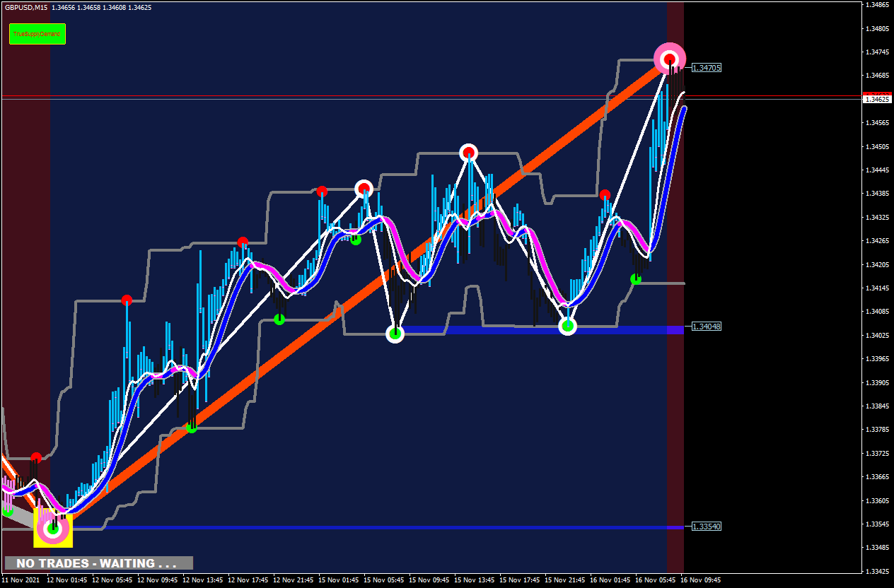Click 1.33485 on the price axis

tap(878, 548)
